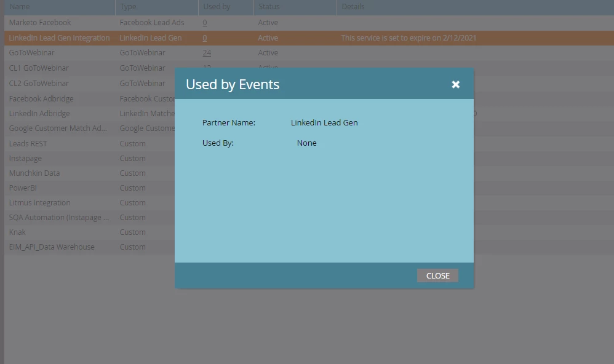Viewport: 614px width, 364px height.
Task: Select the GoToWebinar service name
Action: tap(32, 53)
